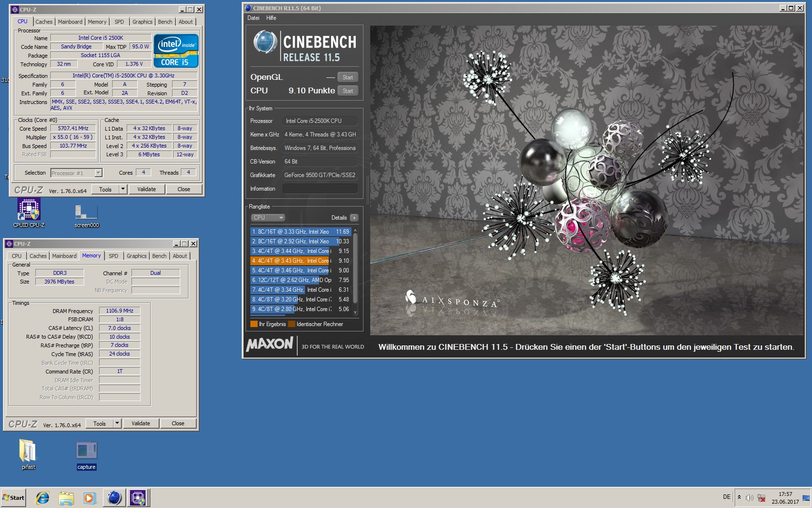Open the volume speaker tray icon
Viewport: 812px width, 508px height.
[x=750, y=498]
